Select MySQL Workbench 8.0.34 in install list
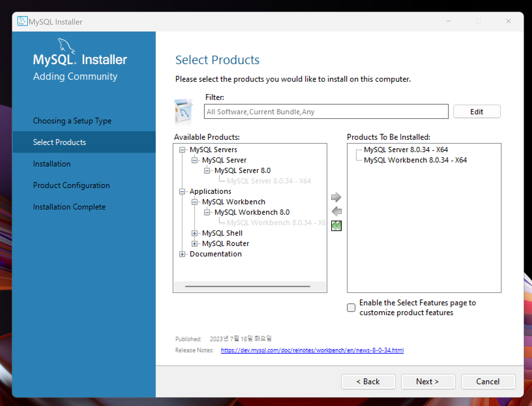532x406 pixels. point(415,160)
